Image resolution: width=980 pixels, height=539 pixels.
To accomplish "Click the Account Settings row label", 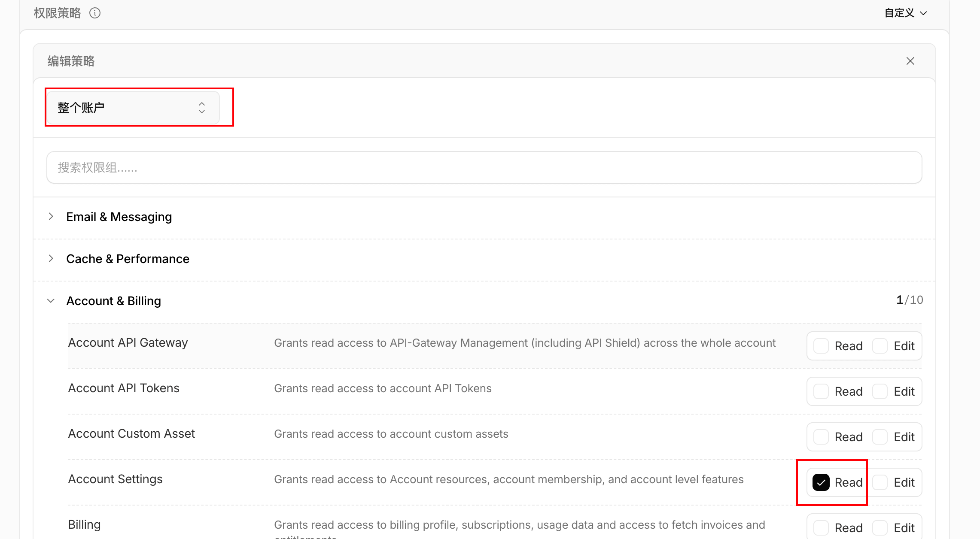I will click(116, 479).
